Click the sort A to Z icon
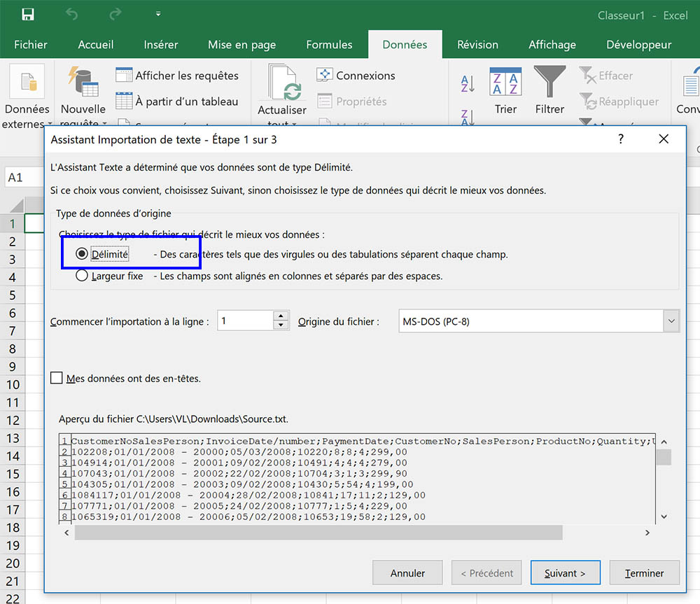700x604 pixels. (x=468, y=83)
